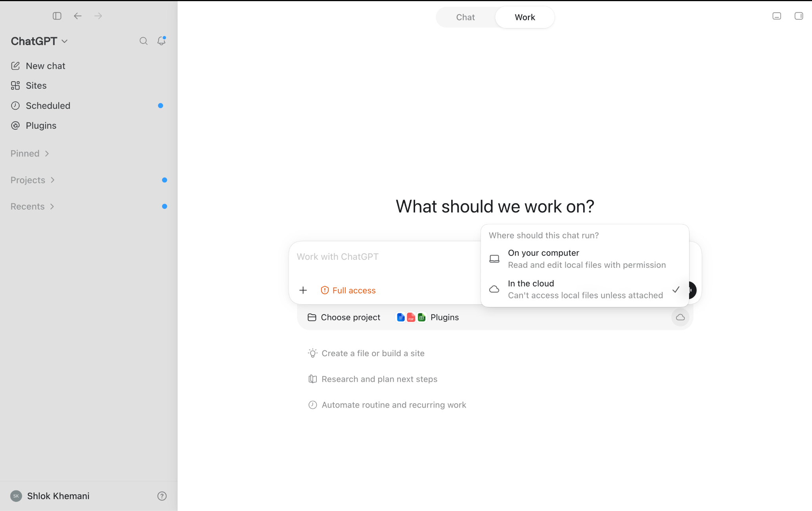
Task: Switch to the Chat tab
Action: 465,17
